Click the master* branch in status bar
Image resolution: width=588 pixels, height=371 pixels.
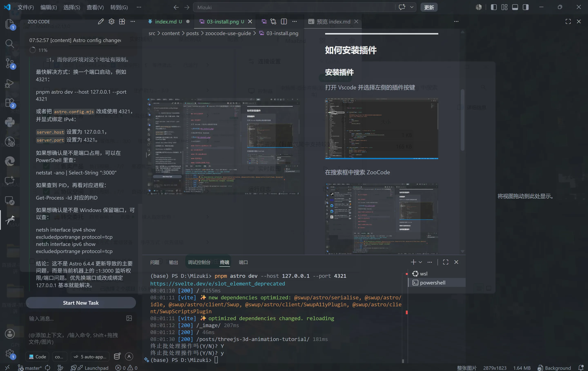tap(30, 368)
